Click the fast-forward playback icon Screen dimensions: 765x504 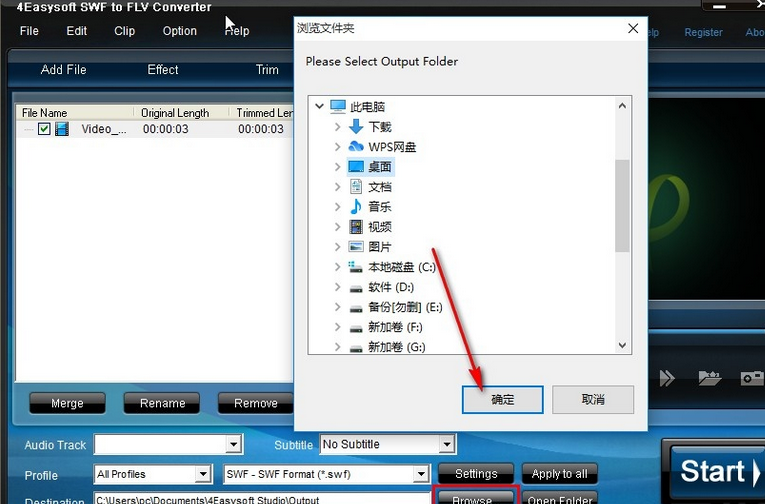[667, 378]
